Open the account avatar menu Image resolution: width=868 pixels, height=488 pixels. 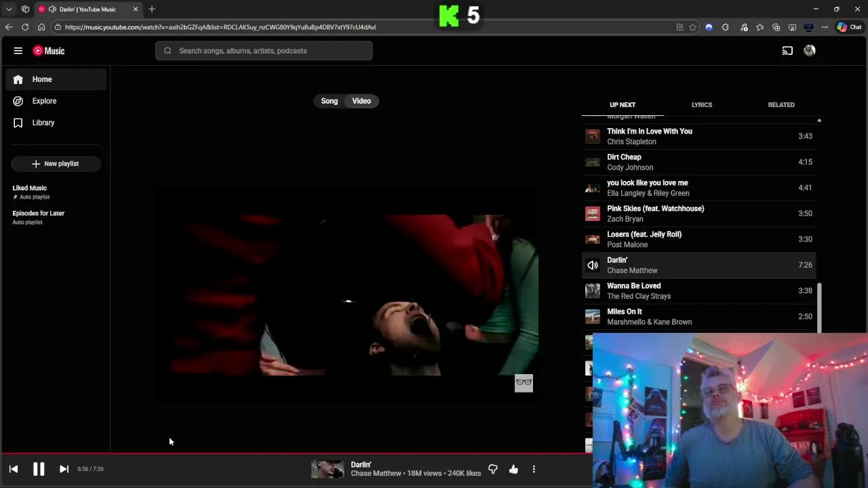(x=810, y=51)
